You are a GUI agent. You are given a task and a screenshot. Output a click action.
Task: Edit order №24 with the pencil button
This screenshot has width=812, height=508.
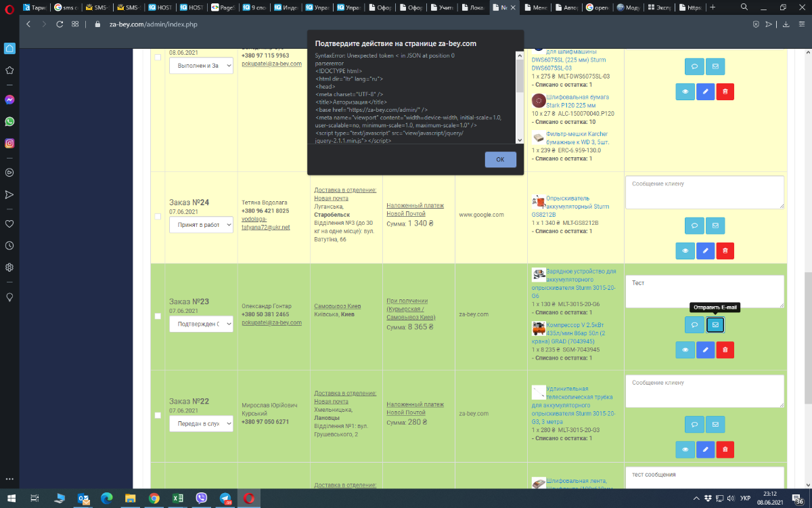[x=705, y=251]
